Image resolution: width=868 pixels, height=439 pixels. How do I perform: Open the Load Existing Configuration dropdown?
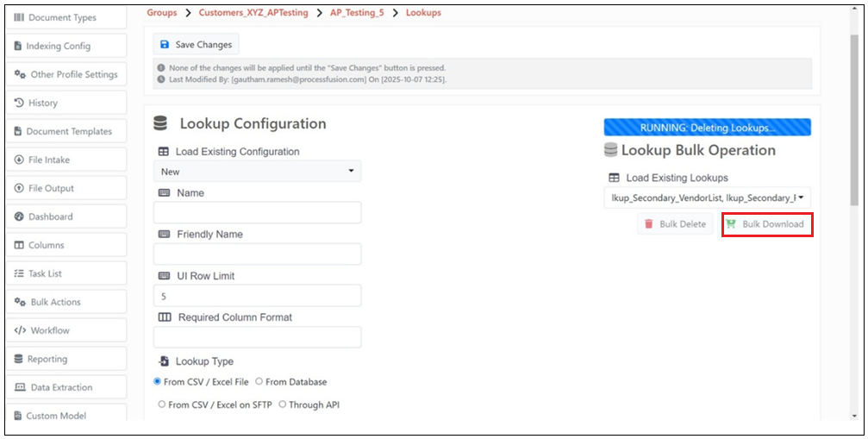[257, 172]
